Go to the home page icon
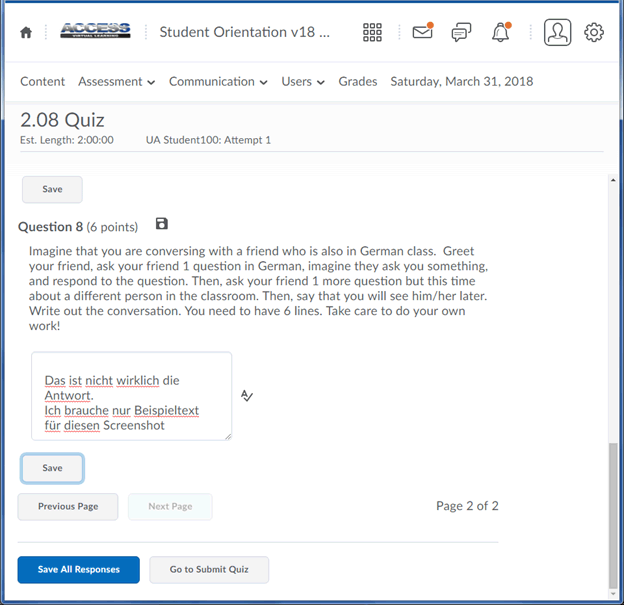The image size is (624, 605). click(x=26, y=33)
